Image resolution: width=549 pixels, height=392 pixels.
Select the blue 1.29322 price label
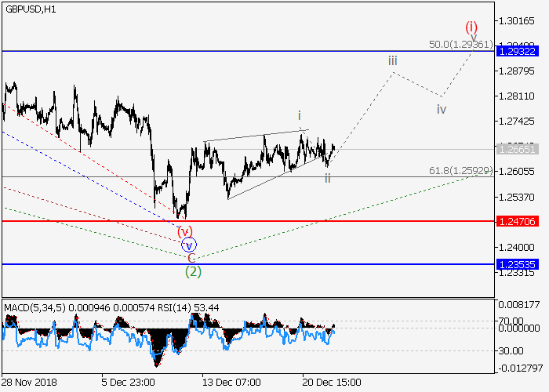[517, 52]
